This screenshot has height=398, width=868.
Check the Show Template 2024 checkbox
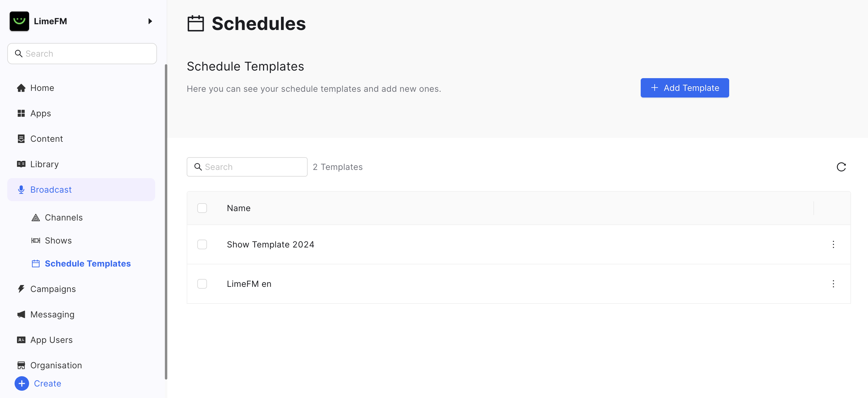[x=202, y=244]
